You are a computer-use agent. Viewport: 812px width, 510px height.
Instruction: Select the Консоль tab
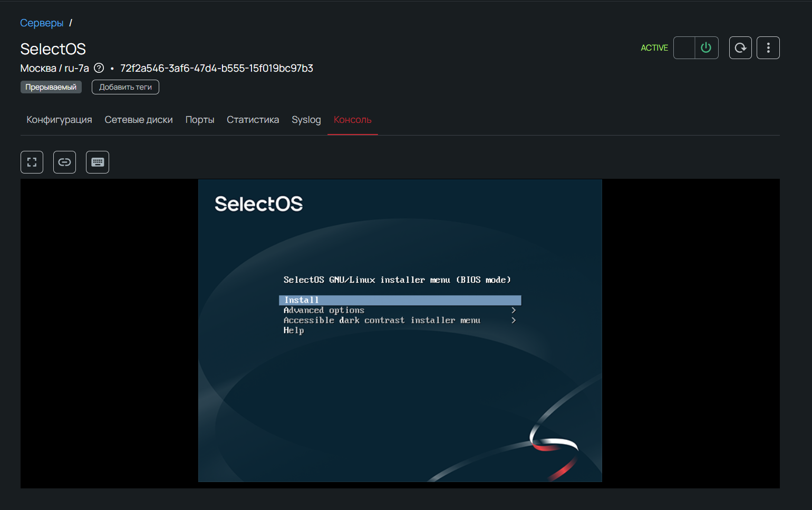[x=352, y=120]
